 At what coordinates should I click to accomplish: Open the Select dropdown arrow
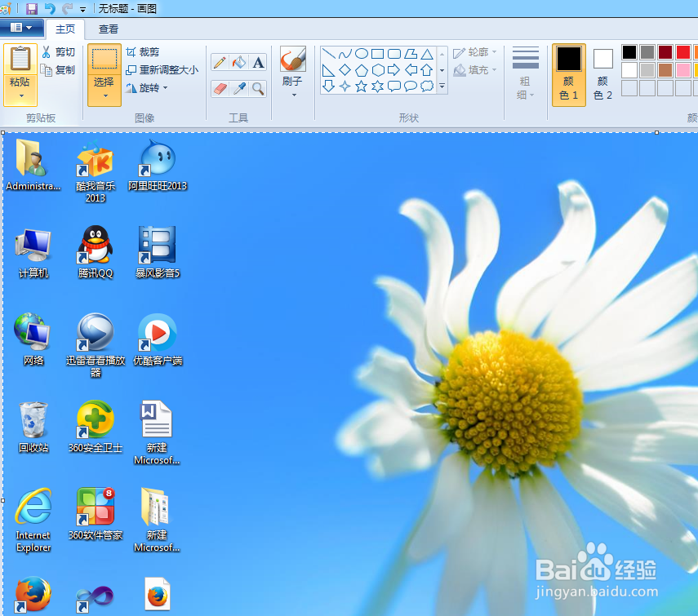[x=105, y=95]
